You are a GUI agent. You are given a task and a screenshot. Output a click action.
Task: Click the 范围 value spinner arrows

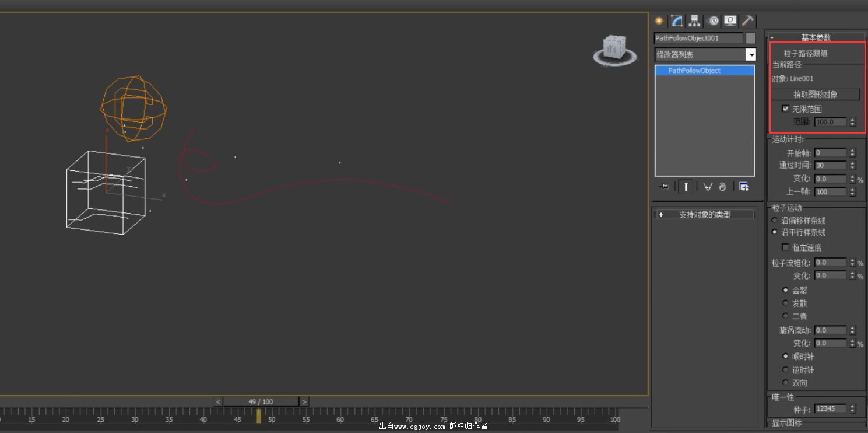click(x=853, y=122)
